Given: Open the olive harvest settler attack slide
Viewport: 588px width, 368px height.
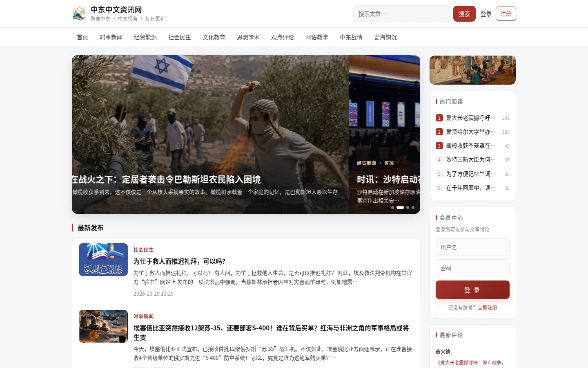Looking at the screenshot, I should [210, 135].
